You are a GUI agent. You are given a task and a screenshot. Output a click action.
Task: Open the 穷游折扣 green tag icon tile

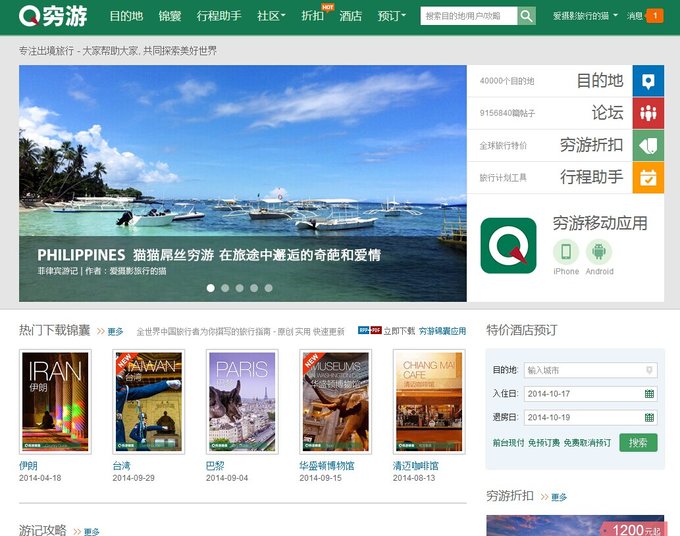point(648,145)
